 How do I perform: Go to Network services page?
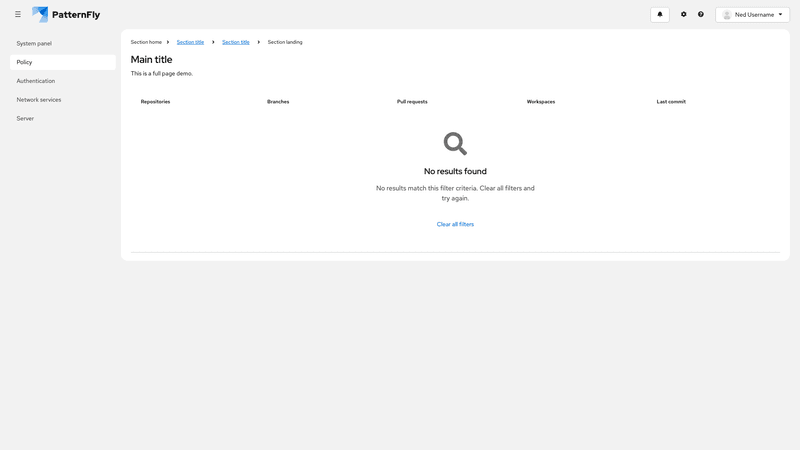(39, 100)
